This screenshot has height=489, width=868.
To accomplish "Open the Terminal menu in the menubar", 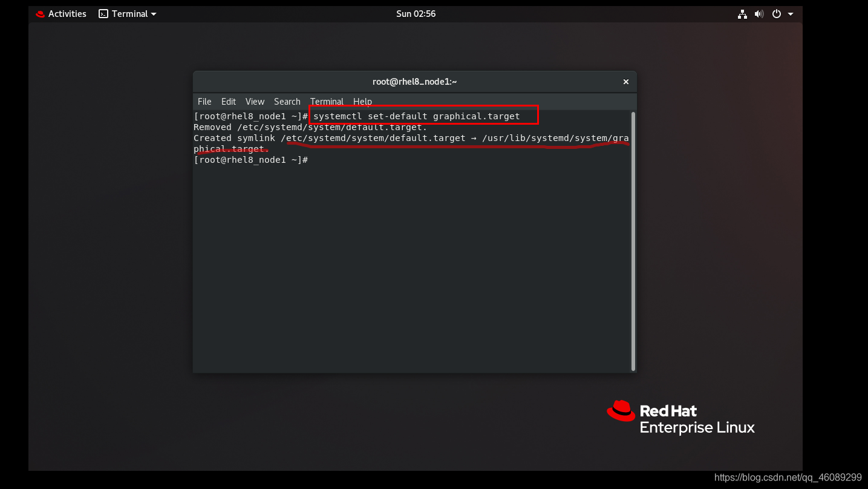I will tap(327, 102).
